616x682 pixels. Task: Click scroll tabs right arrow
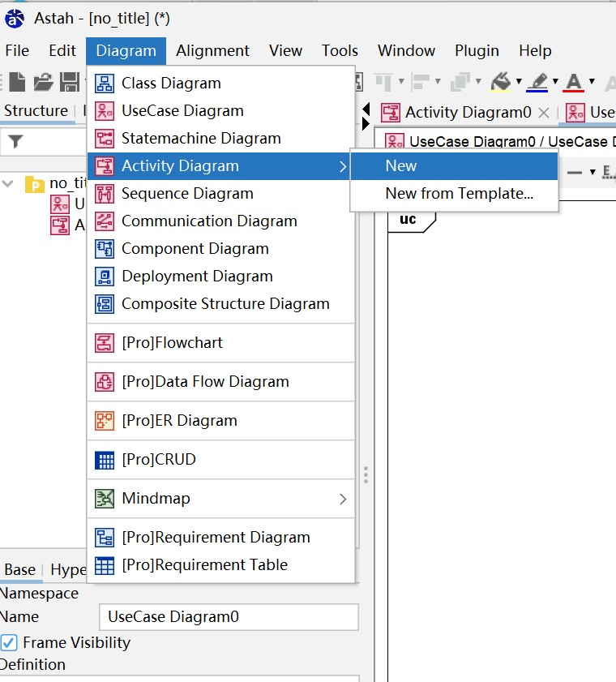pyautogui.click(x=366, y=124)
